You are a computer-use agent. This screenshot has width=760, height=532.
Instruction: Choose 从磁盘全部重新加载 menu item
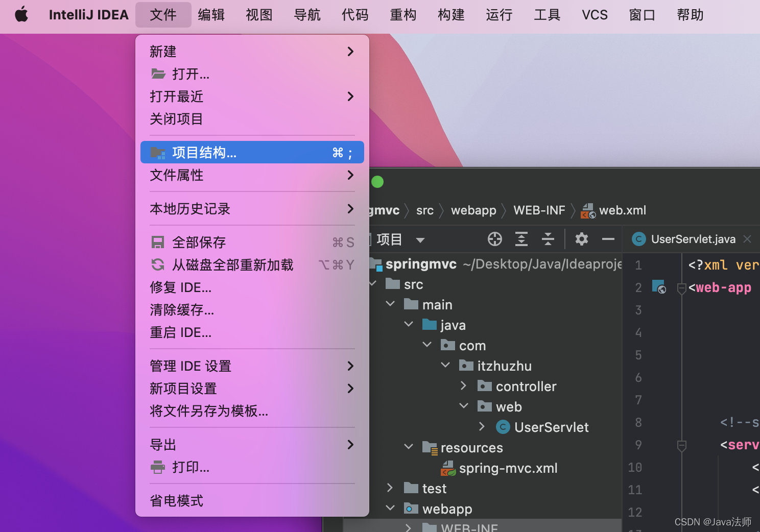pyautogui.click(x=252, y=265)
